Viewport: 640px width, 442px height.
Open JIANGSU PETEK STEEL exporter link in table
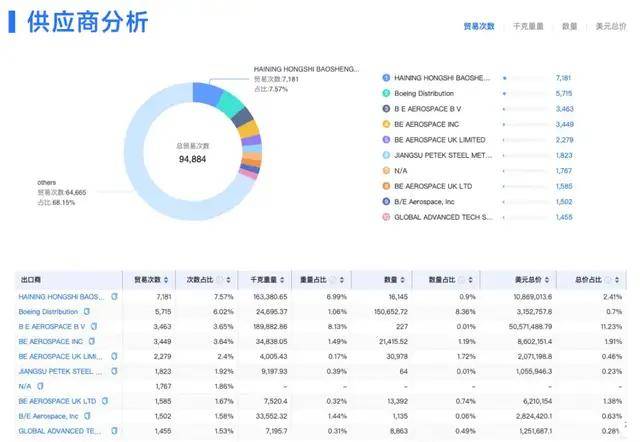60,371
